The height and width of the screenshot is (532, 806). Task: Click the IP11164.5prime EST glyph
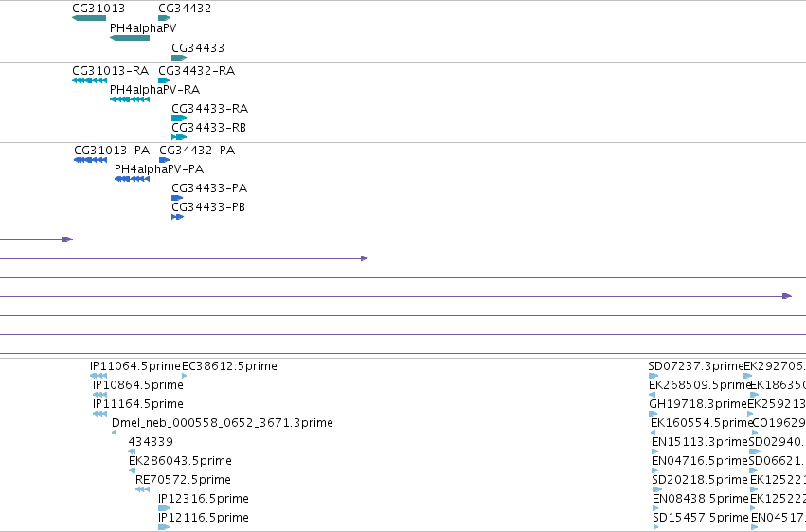[99, 414]
